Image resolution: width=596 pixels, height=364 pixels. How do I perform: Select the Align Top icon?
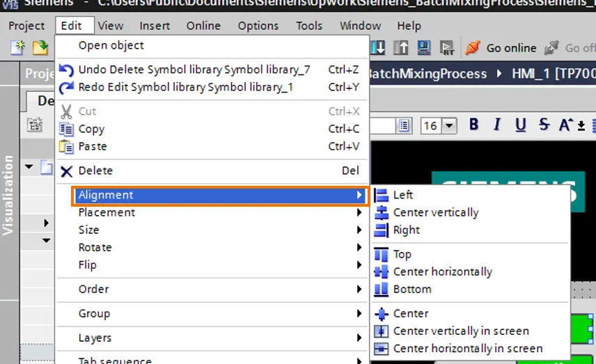pos(382,254)
